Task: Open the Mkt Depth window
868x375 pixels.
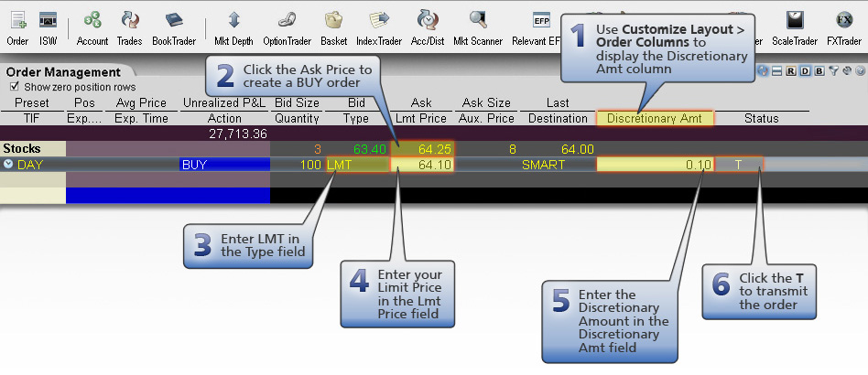Action: pyautogui.click(x=233, y=26)
